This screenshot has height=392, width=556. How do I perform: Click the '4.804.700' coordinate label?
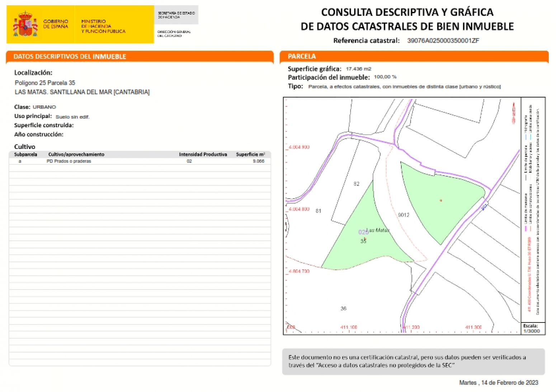[x=299, y=271]
